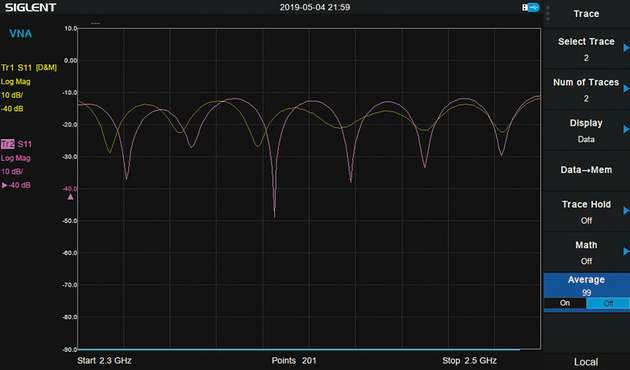630x370 pixels.
Task: Click the Trace menu header
Action: tap(586, 14)
